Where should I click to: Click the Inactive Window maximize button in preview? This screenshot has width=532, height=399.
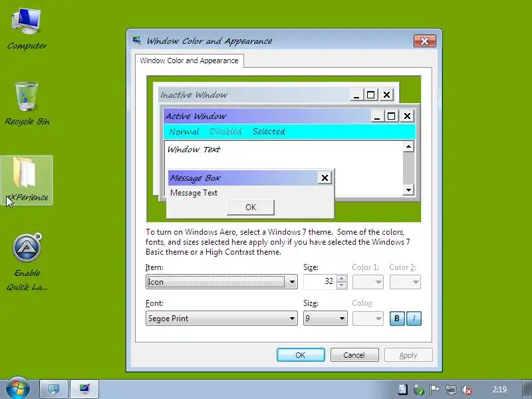[x=370, y=94]
